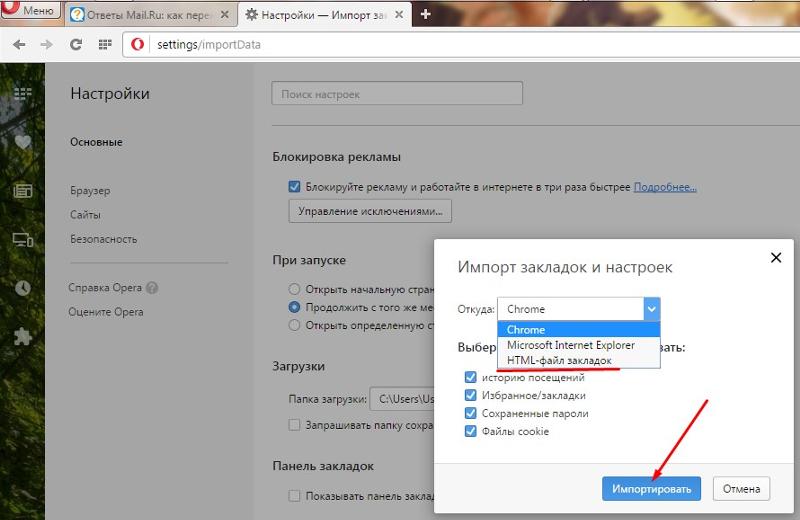800x520 pixels.
Task: Select Основные settings section
Action: 96,142
